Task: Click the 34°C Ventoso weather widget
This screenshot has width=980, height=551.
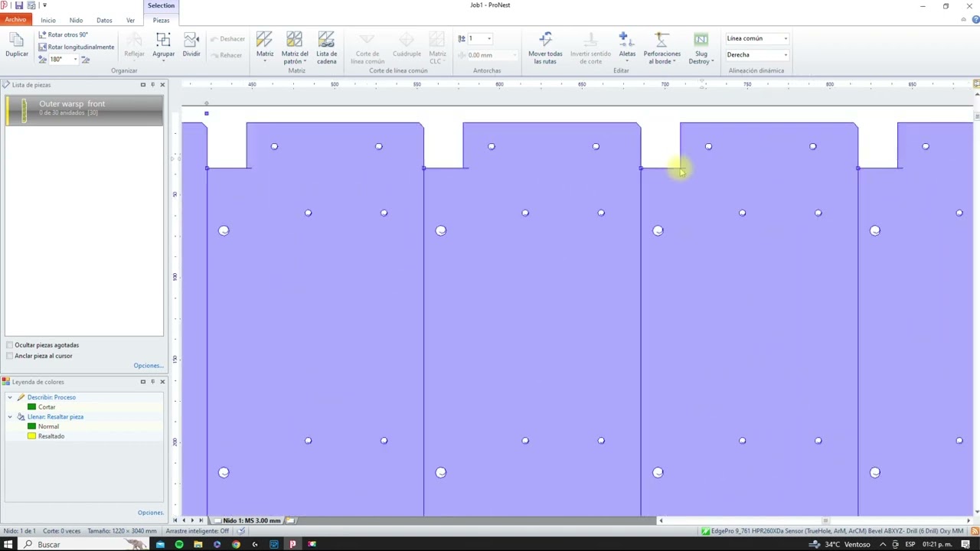Action: [841, 544]
